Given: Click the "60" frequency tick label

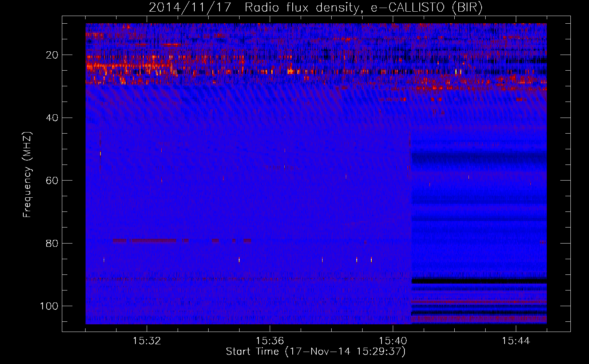Looking at the screenshot, I should 52,181.
